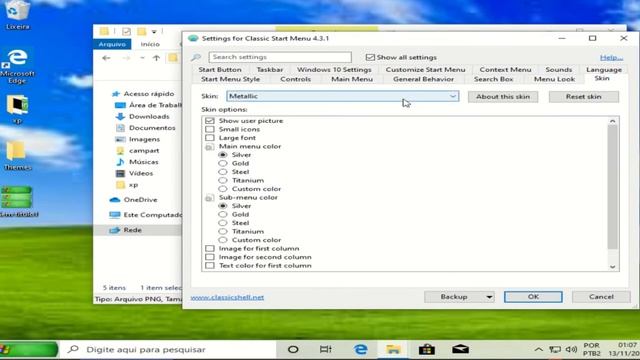640x360 pixels.
Task: Open the Store taskbar icon
Action: tap(427, 349)
